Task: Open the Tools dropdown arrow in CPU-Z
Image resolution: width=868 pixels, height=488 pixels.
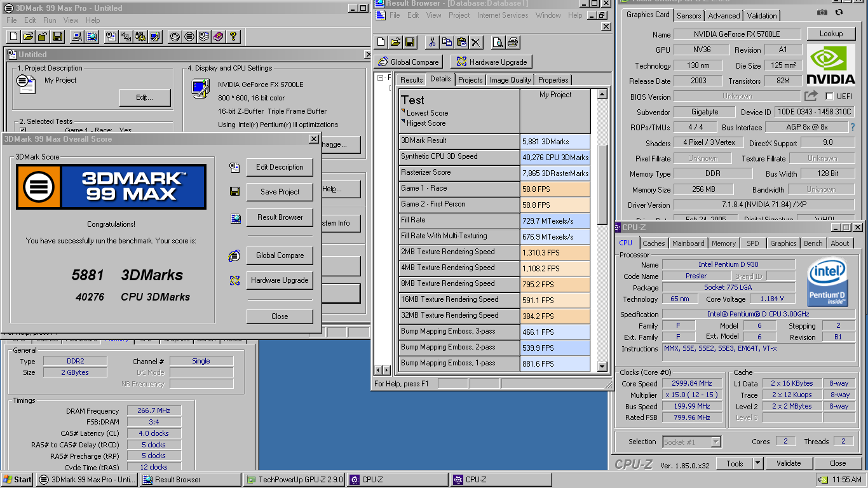Action: click(758, 463)
